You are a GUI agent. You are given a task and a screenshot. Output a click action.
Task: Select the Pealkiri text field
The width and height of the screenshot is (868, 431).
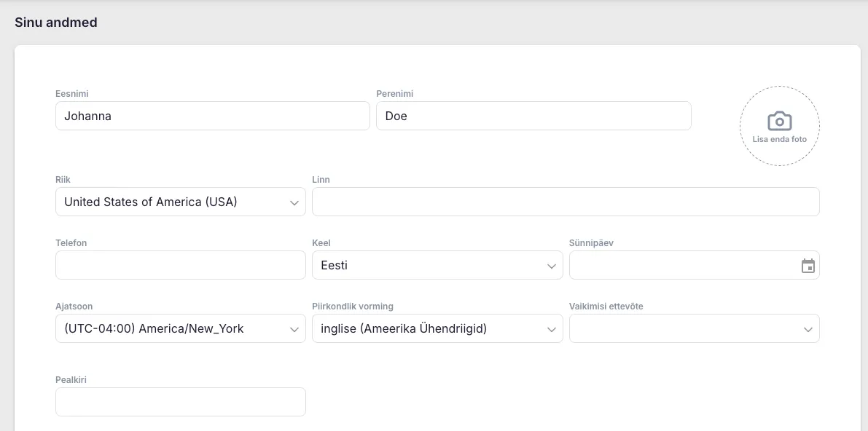point(180,402)
